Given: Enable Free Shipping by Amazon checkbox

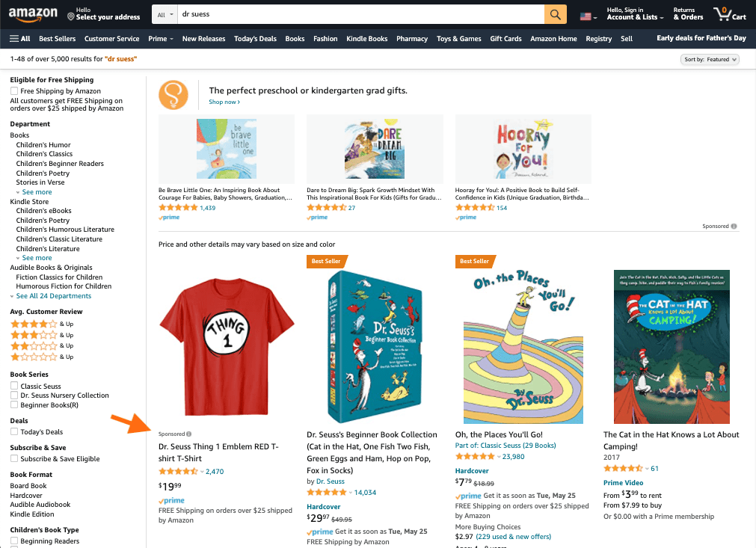Looking at the screenshot, I should pyautogui.click(x=14, y=91).
